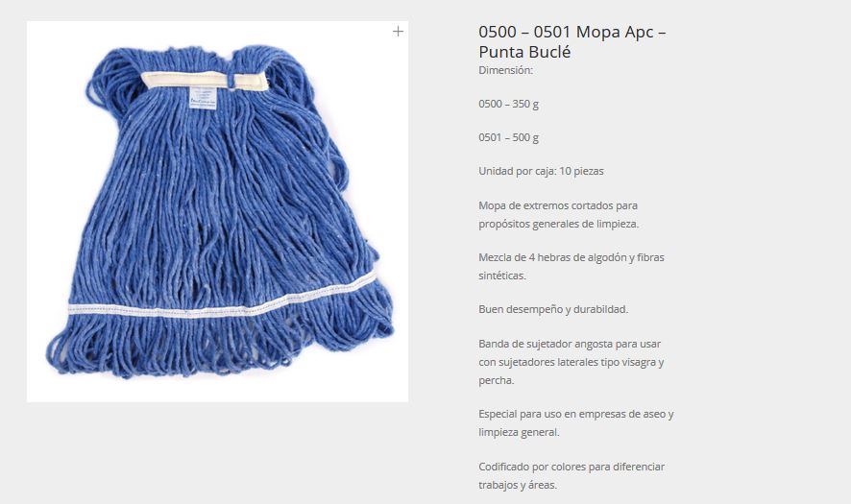Click the 'Codificado por colores' paragraph
The width and height of the screenshot is (851, 504).
pyautogui.click(x=571, y=476)
